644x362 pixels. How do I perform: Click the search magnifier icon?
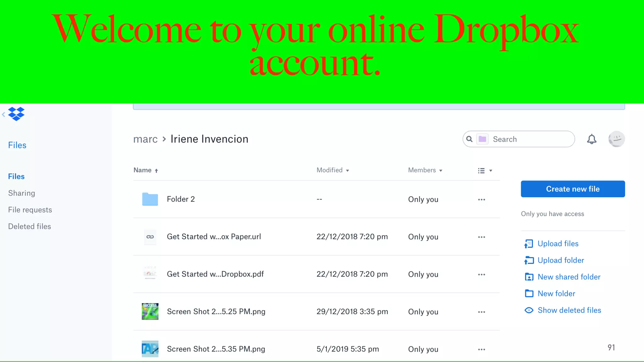(469, 139)
